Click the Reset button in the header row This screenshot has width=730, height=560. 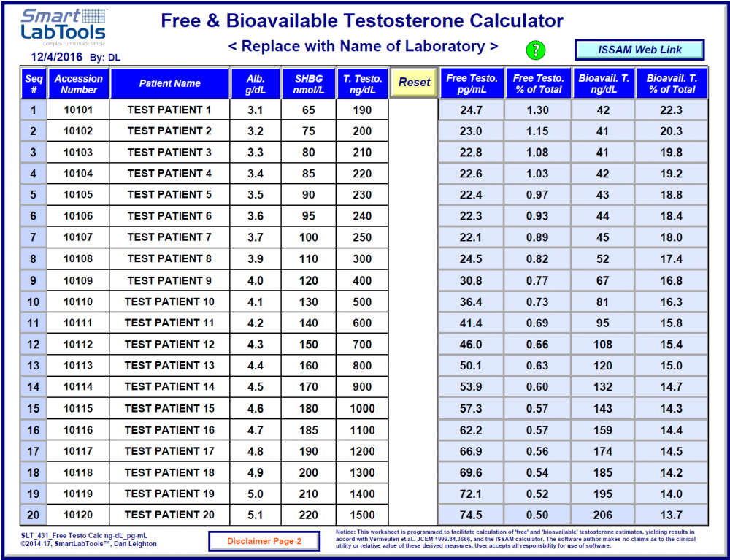[413, 83]
